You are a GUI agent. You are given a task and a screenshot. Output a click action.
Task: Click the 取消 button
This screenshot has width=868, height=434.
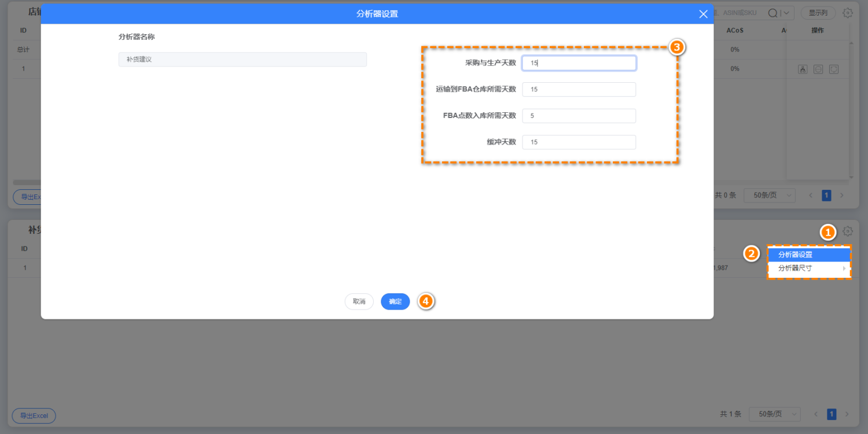pyautogui.click(x=359, y=301)
